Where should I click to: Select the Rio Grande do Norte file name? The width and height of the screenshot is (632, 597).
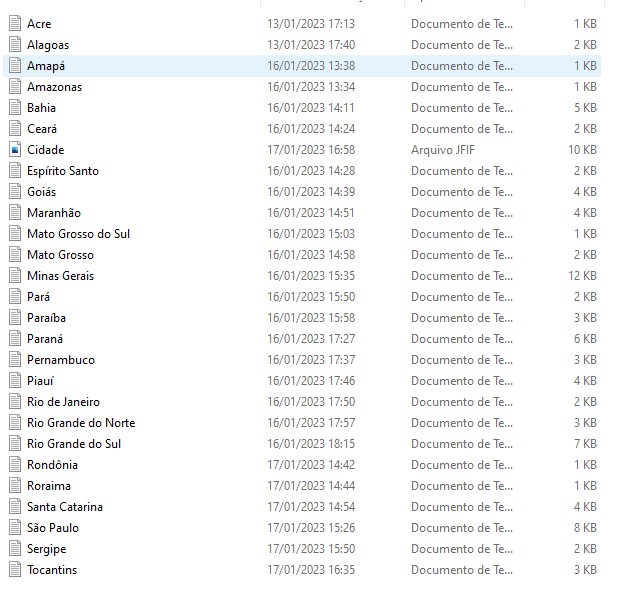(x=81, y=423)
